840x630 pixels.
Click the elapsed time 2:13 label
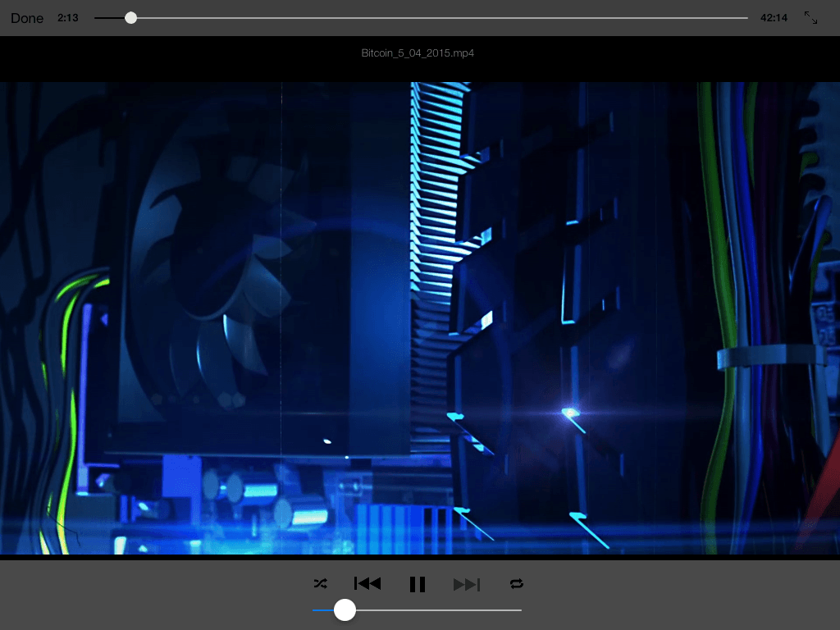[68, 18]
